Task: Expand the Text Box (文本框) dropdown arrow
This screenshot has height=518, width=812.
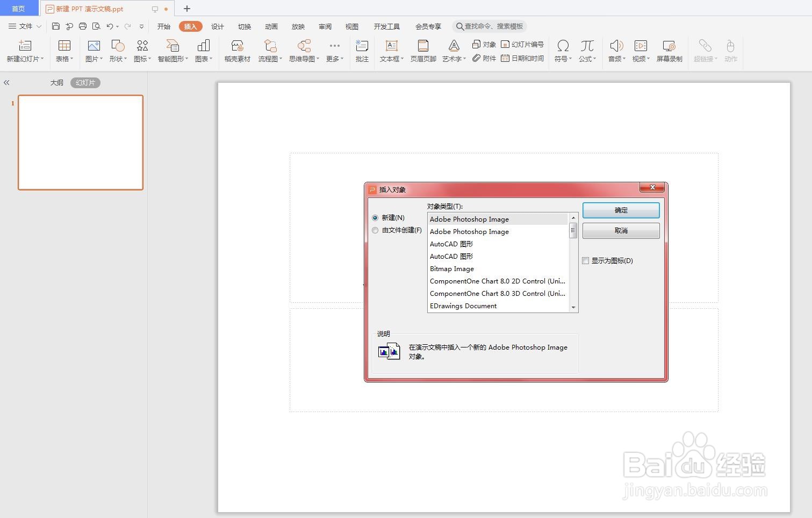Action: click(x=402, y=59)
